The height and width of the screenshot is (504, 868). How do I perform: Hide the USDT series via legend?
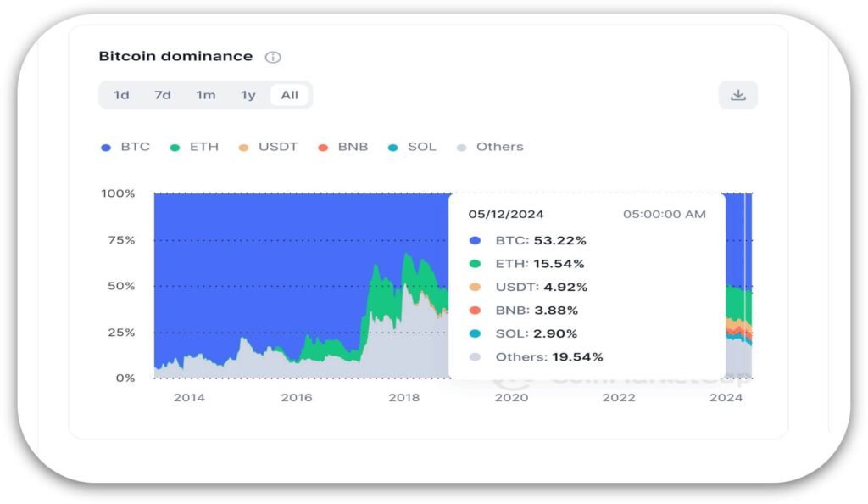coord(268,147)
